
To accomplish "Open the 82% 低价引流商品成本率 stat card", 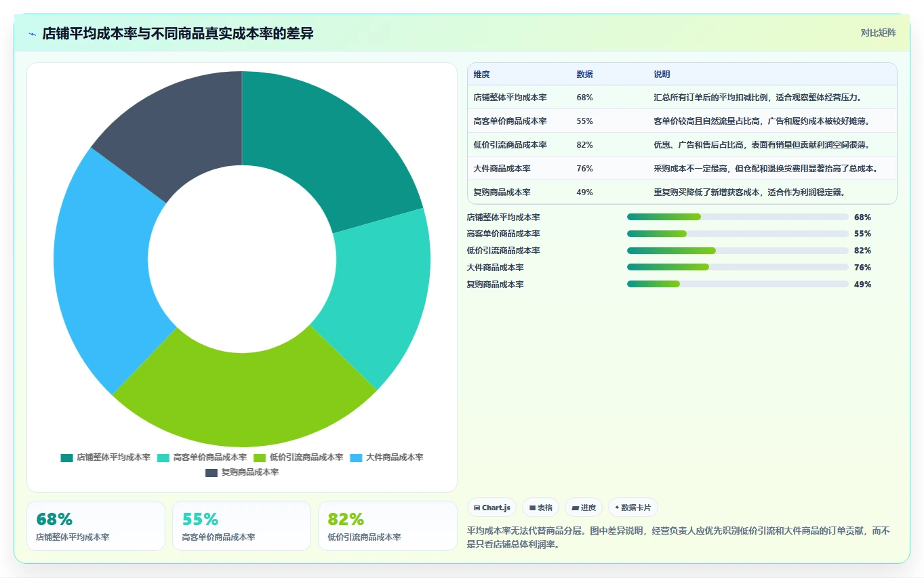I will (x=387, y=526).
